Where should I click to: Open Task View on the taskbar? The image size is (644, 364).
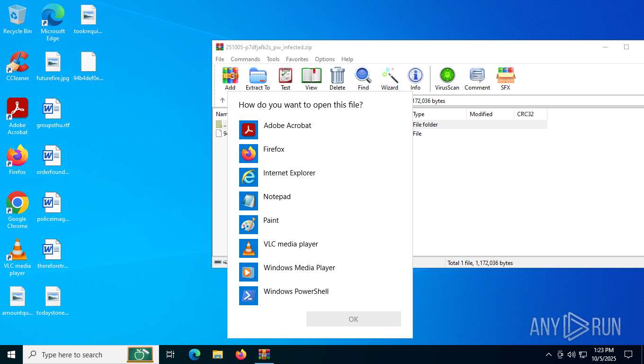pos(170,355)
